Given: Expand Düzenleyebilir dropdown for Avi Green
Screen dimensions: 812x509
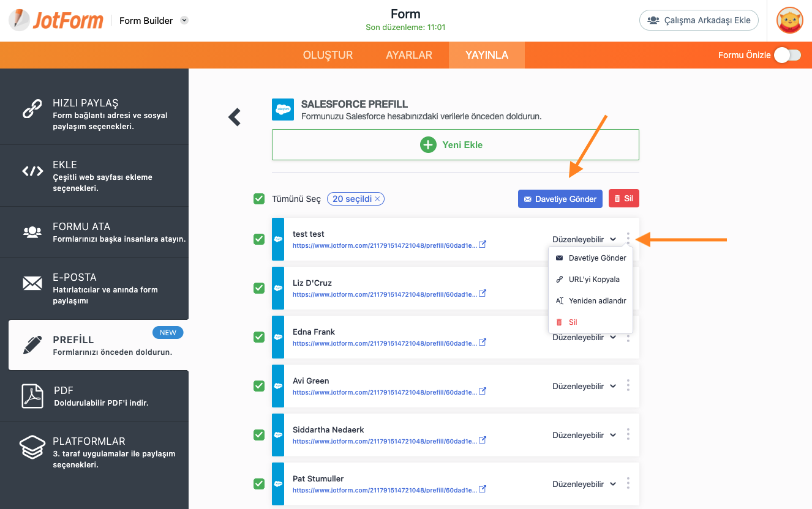Looking at the screenshot, I should coord(584,386).
